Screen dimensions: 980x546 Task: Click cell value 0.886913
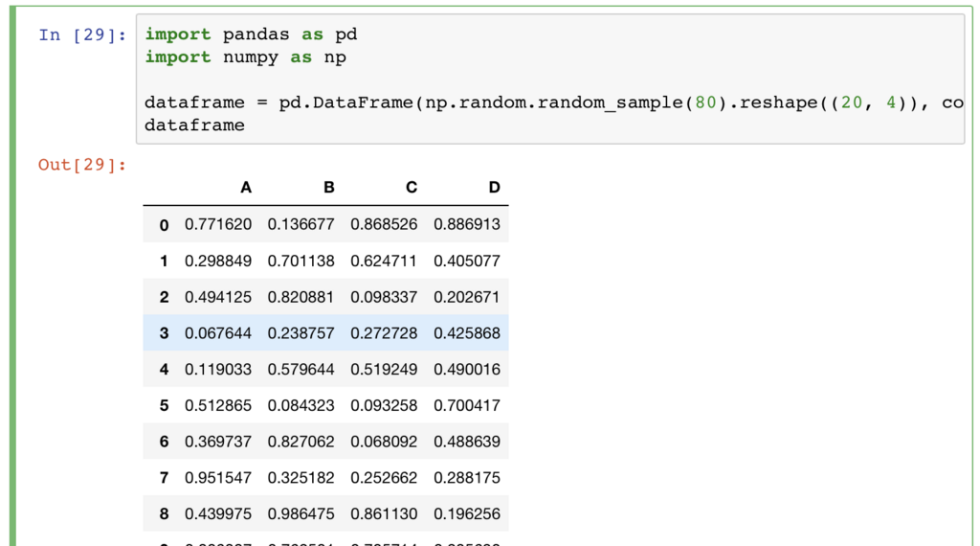(467, 224)
